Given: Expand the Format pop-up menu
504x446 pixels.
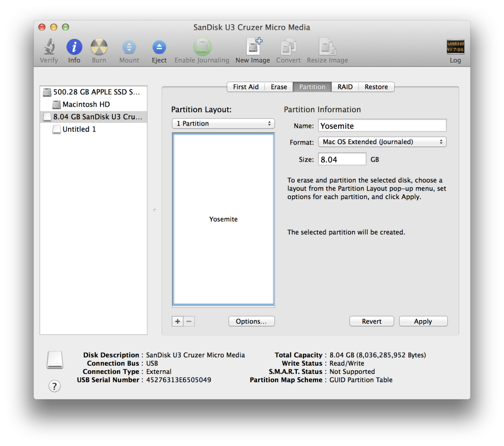Looking at the screenshot, I should click(382, 142).
